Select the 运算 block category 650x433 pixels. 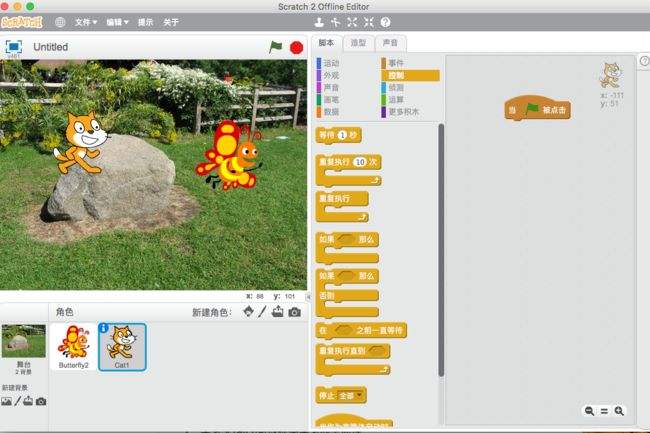click(x=393, y=99)
